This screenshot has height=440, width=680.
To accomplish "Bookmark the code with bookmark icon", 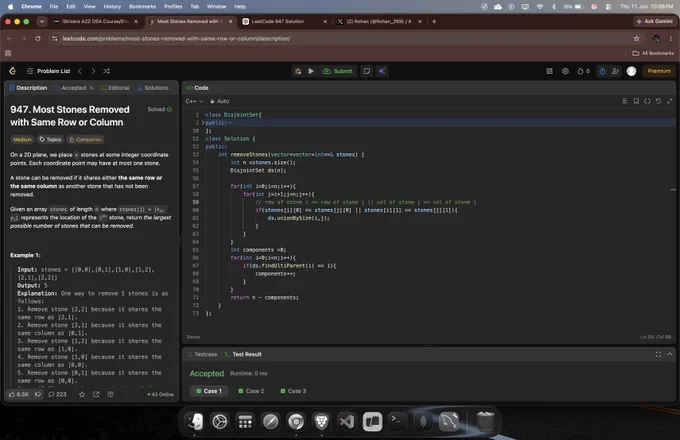I will [x=636, y=101].
